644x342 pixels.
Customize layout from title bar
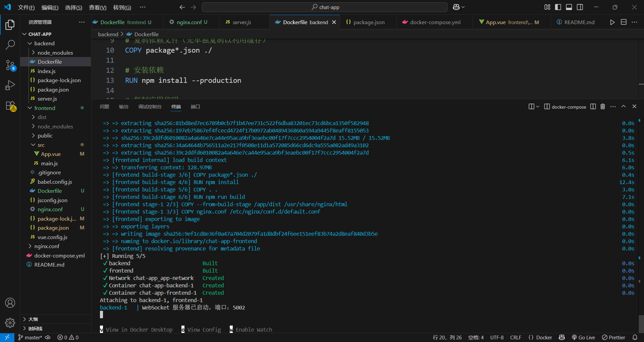coord(547,7)
